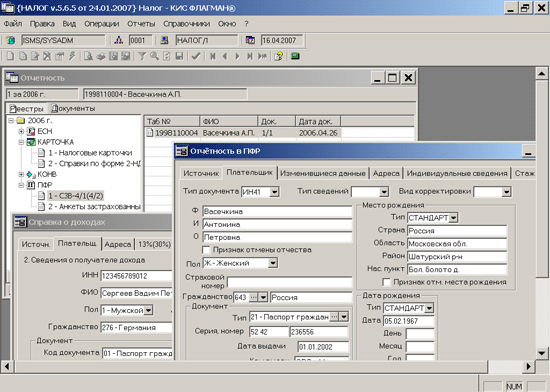Open Пол 1 - Мужской dropdown in Справка

149,310
